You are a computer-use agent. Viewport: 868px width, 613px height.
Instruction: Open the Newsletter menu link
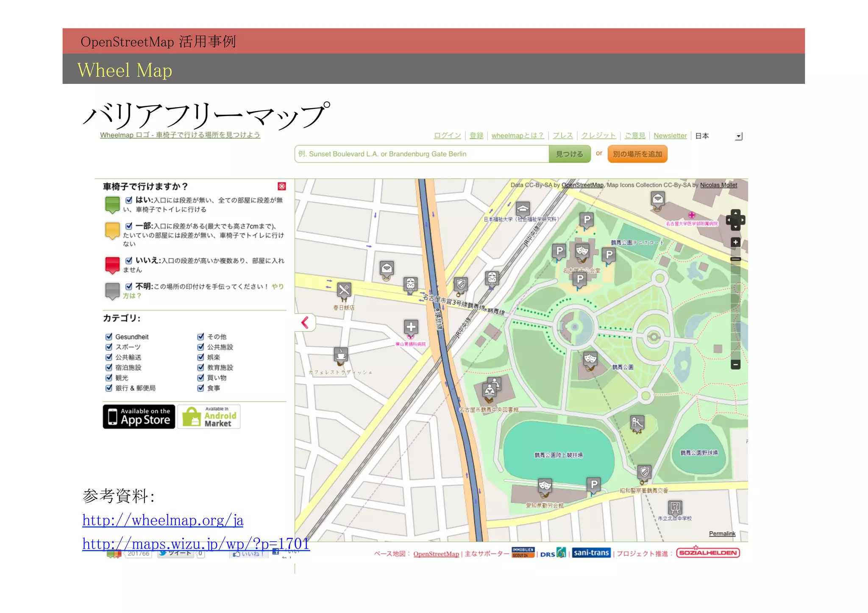click(x=670, y=136)
